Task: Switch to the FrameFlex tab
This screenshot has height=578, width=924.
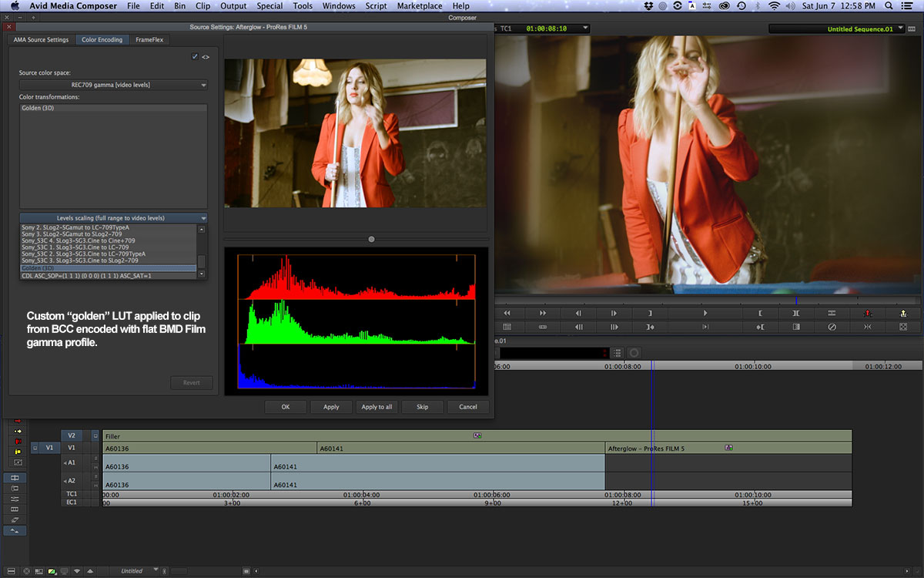Action: coord(149,39)
